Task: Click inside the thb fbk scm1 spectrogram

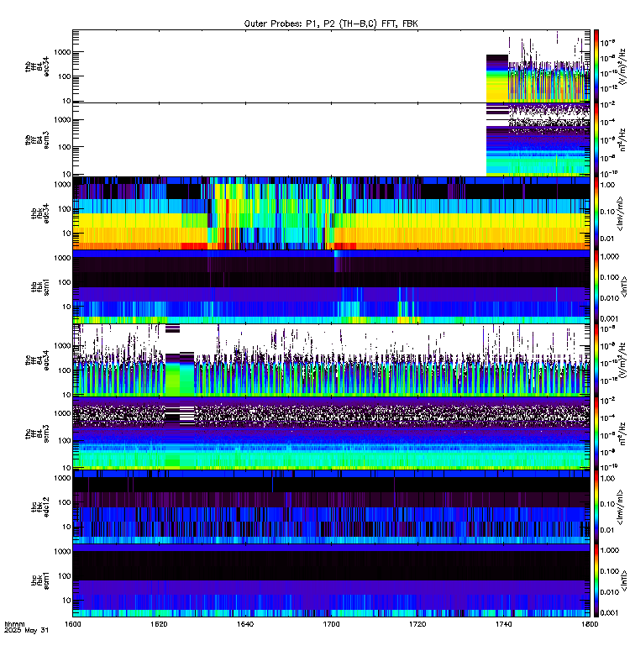Action: click(331, 286)
